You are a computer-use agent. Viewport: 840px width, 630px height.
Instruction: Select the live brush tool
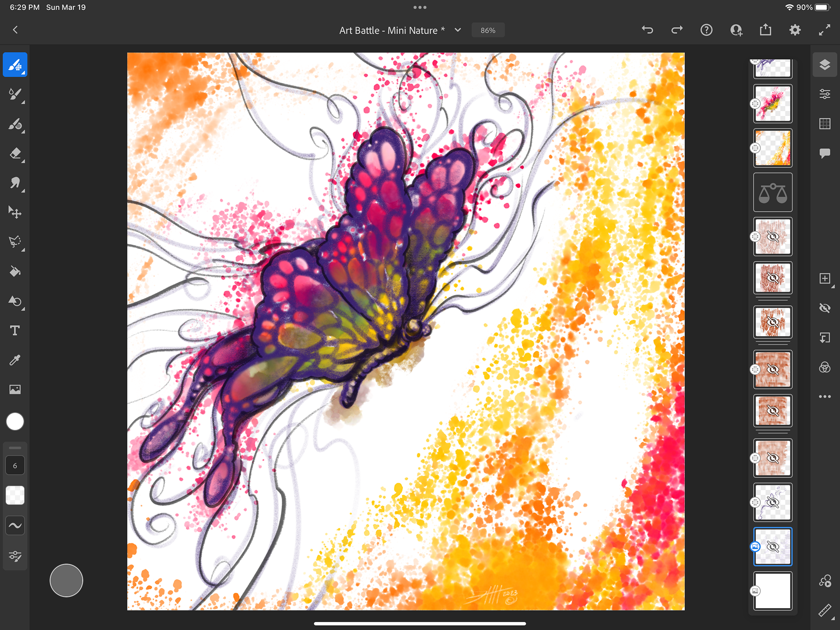tap(15, 95)
